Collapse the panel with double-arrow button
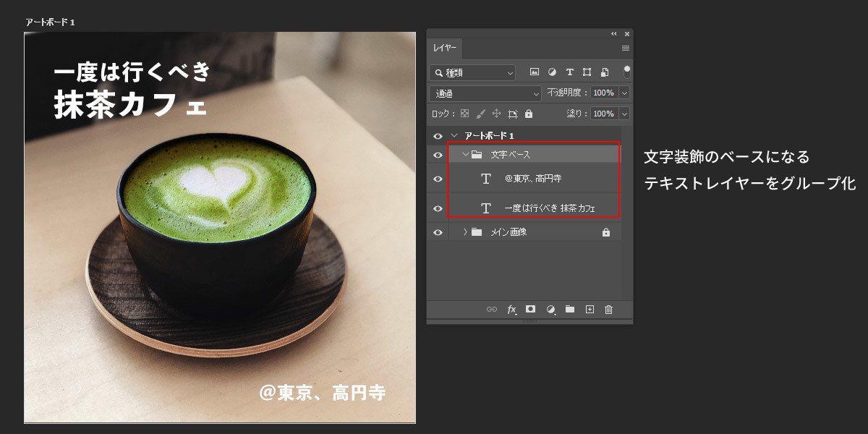Screen dimensions: 868x434 (x=614, y=33)
